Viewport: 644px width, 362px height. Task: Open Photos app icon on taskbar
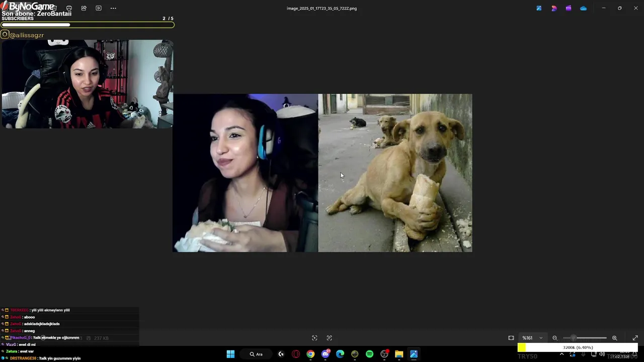(x=414, y=354)
